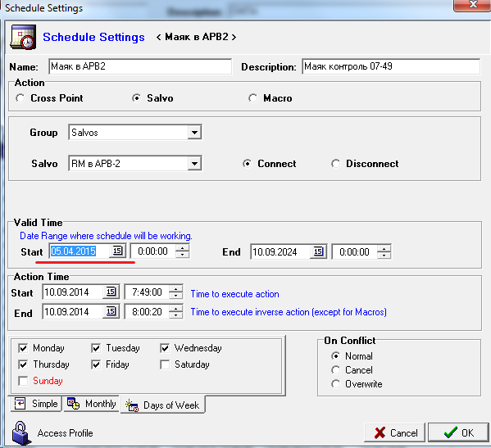
Task: Open calendar icon for Action Time Start date
Action: coord(111,292)
